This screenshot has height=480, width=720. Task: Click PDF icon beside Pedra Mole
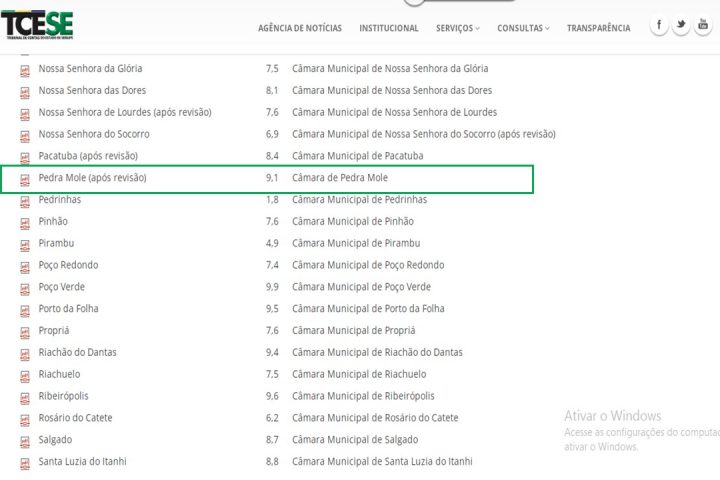25,178
